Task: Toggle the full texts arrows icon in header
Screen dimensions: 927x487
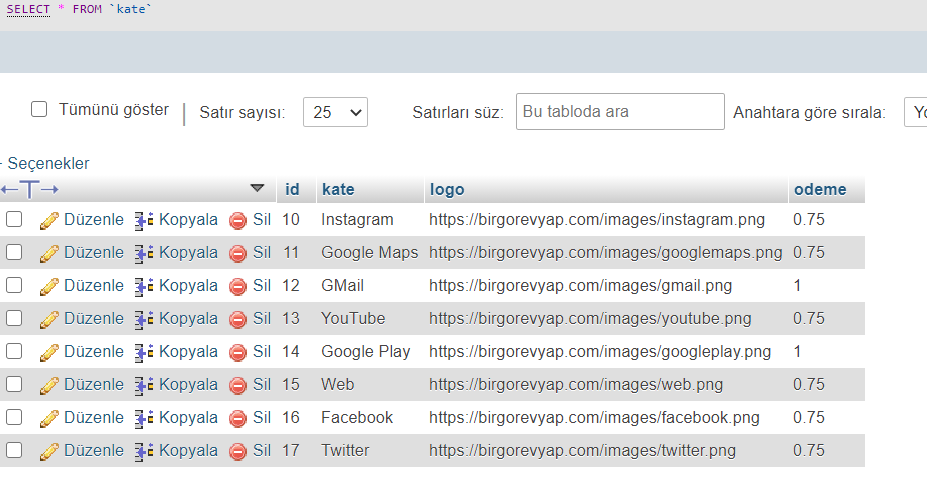Action: coord(30,190)
